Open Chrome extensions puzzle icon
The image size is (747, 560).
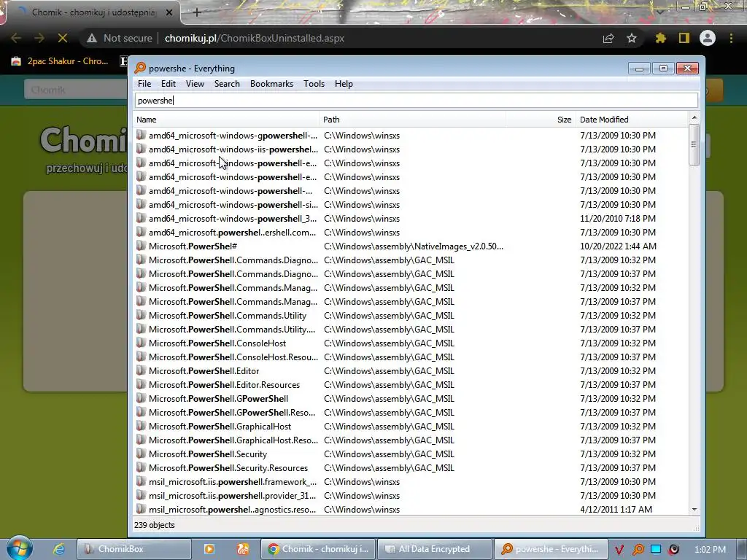[x=660, y=38]
